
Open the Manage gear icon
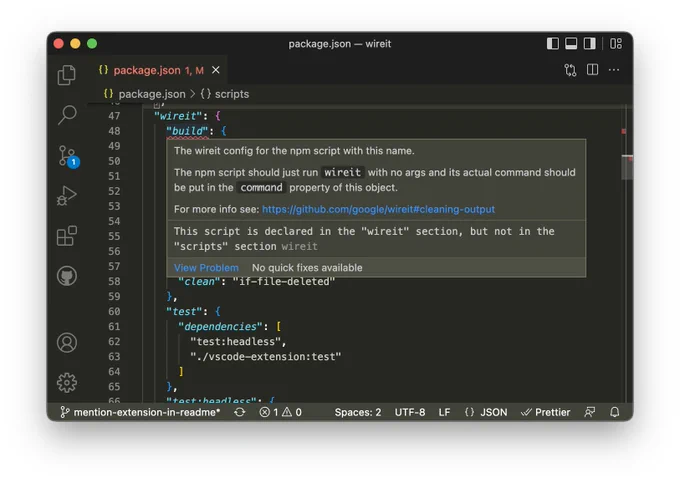point(67,383)
